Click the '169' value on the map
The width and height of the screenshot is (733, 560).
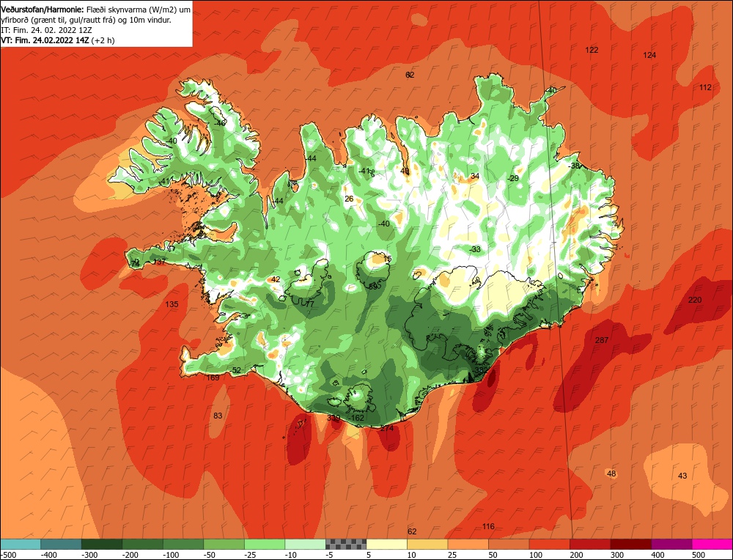[213, 377]
